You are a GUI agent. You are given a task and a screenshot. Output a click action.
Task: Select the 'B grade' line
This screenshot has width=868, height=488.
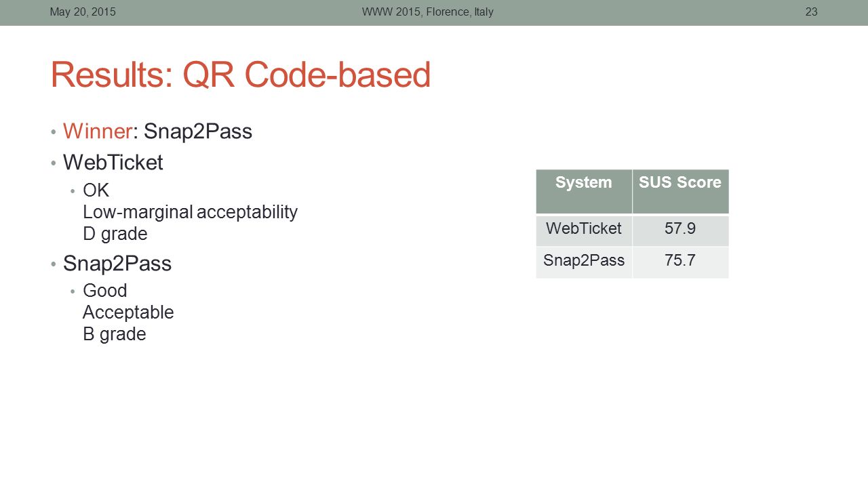coord(114,334)
